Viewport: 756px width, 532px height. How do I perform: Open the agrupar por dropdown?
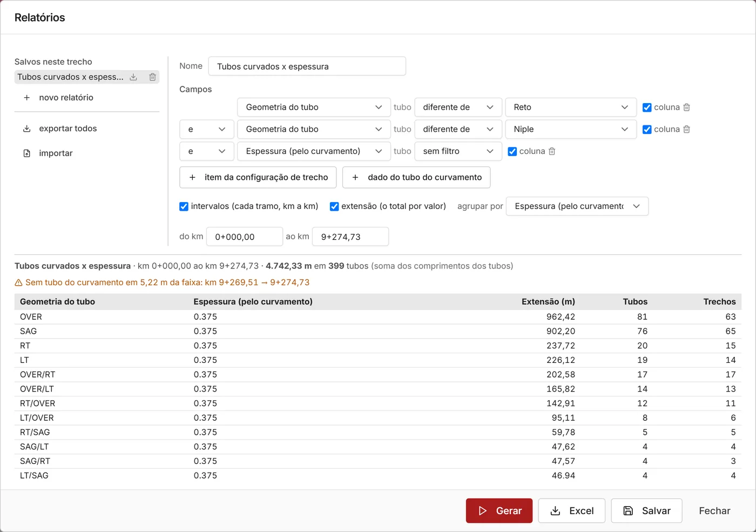[x=577, y=206]
